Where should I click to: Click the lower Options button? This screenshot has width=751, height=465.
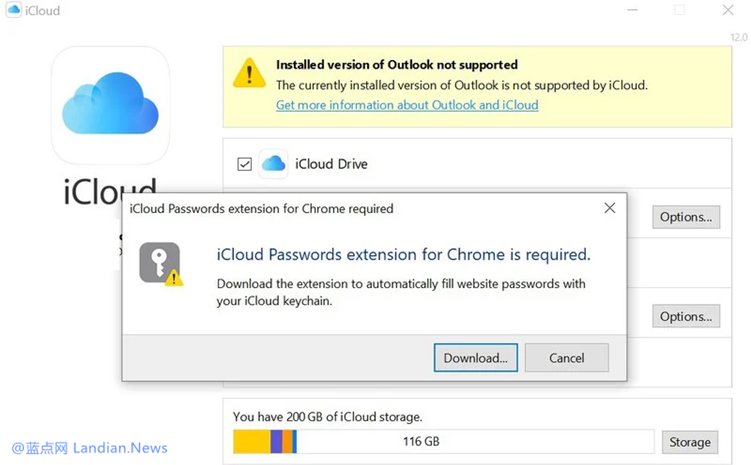coord(685,317)
